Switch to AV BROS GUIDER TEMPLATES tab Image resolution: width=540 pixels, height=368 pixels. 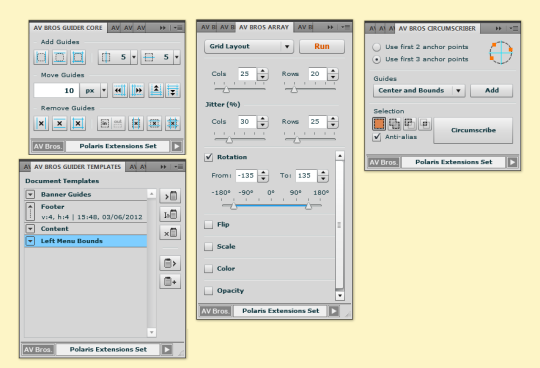(77, 167)
